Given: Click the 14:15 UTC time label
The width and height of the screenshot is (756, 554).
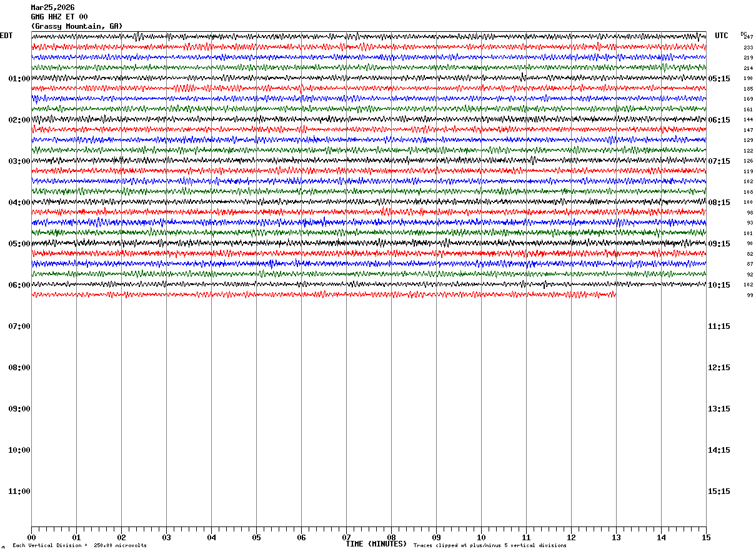Looking at the screenshot, I should point(720,450).
